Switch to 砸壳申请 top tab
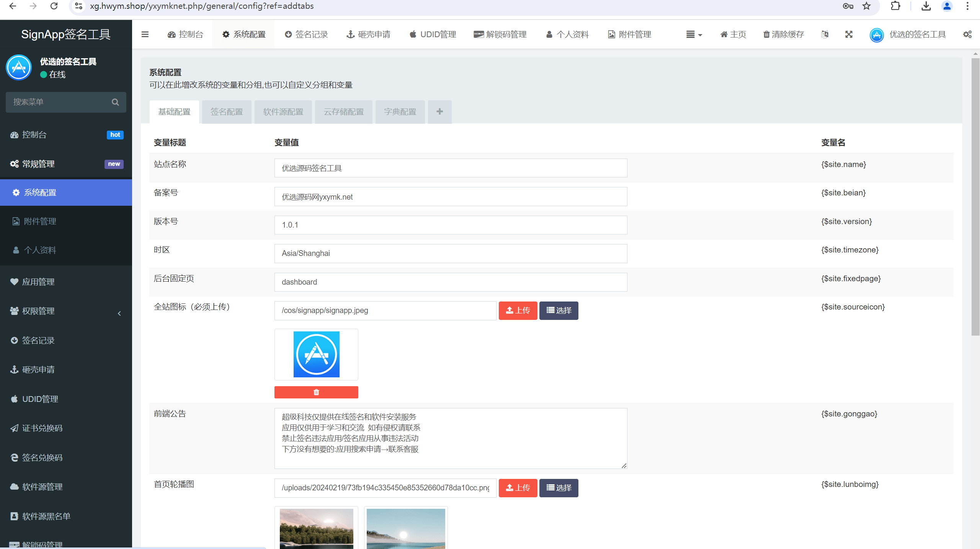This screenshot has height=549, width=980. click(x=368, y=34)
